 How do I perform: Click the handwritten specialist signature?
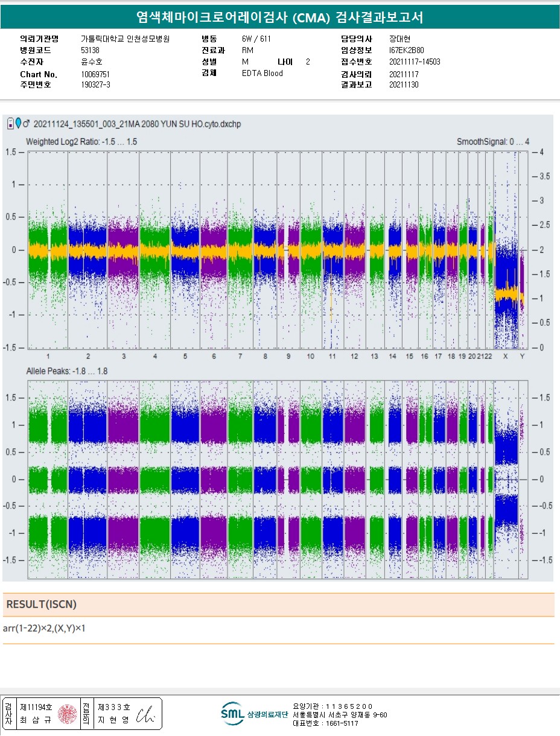pyautogui.click(x=147, y=715)
